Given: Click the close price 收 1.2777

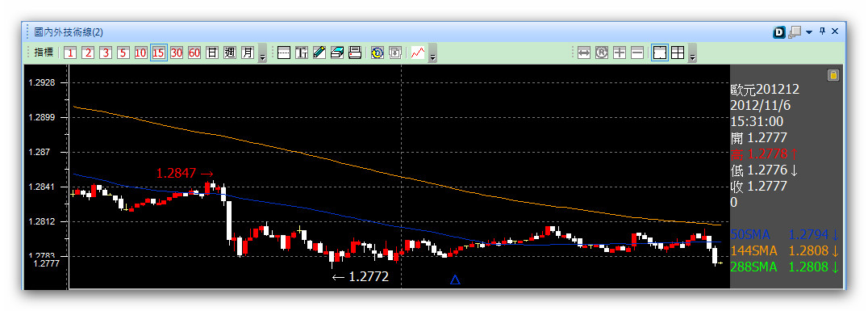Looking at the screenshot, I should pyautogui.click(x=759, y=186).
